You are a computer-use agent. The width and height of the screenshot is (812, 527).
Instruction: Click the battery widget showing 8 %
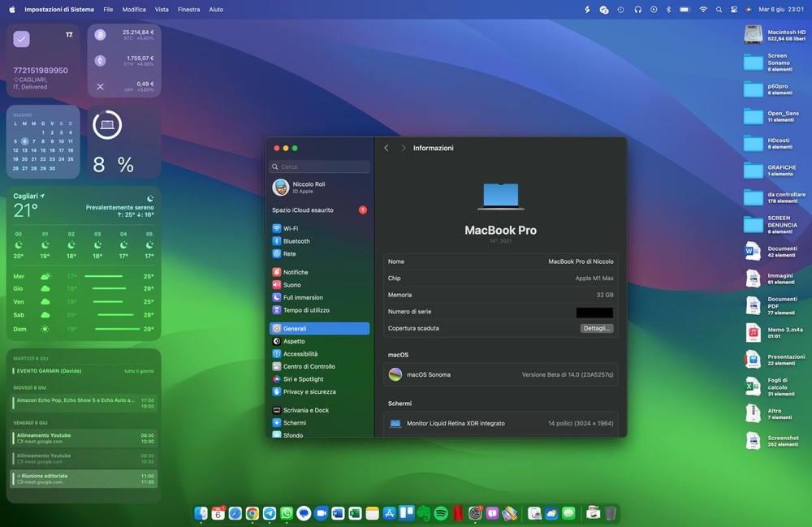tap(124, 142)
